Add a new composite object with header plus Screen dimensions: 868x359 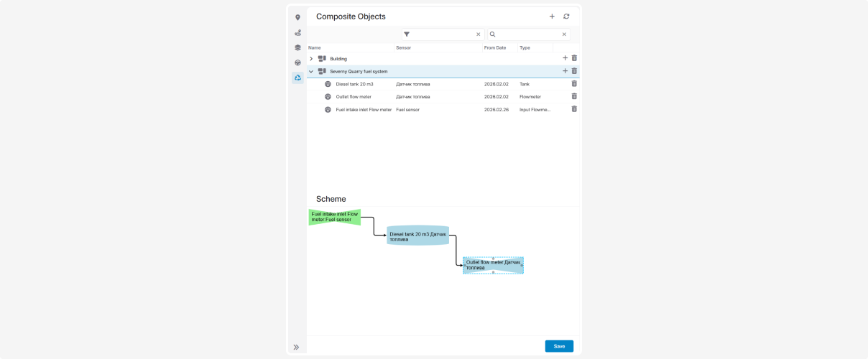coord(552,17)
